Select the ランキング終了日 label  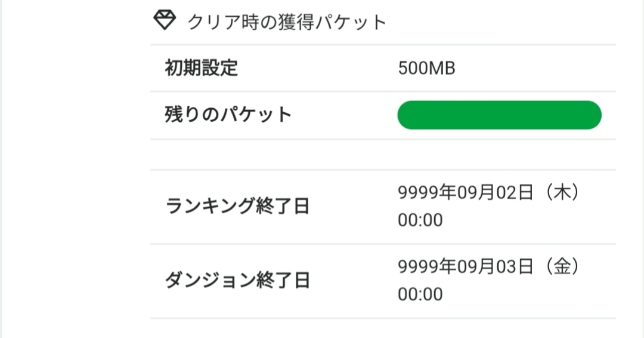tap(237, 207)
